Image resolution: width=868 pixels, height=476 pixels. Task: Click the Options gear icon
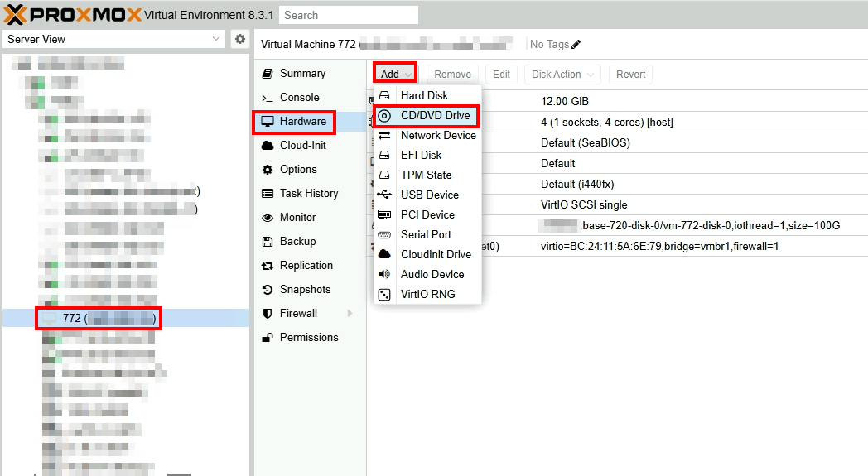[268, 170]
